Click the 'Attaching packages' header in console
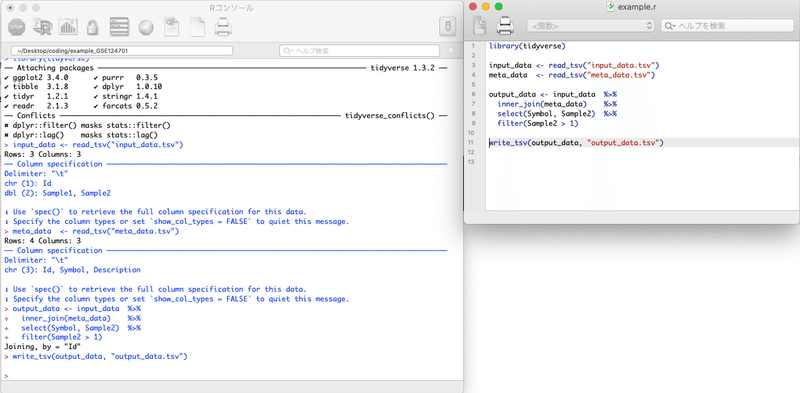 (55, 68)
